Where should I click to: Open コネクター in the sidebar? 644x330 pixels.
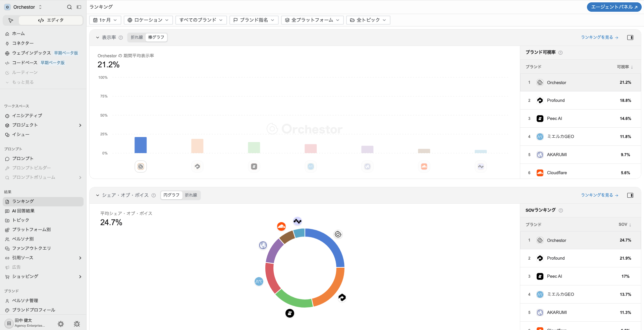43,44
